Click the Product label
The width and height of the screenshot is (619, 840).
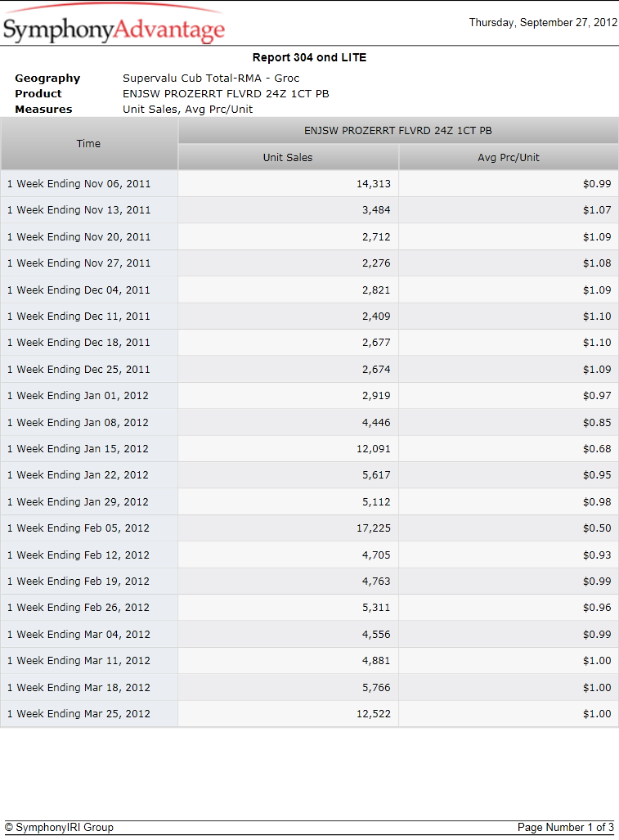pos(38,94)
